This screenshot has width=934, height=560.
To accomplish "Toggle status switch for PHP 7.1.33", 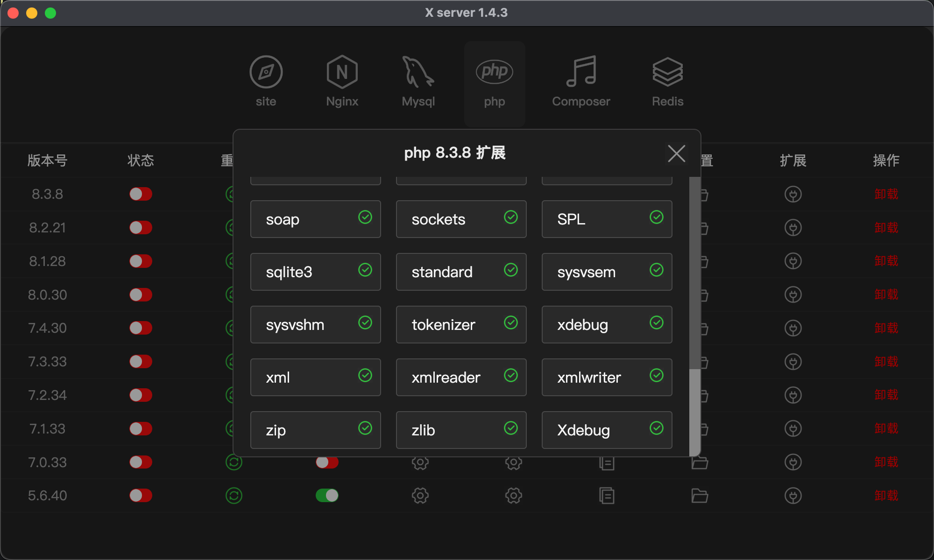I will [x=141, y=429].
